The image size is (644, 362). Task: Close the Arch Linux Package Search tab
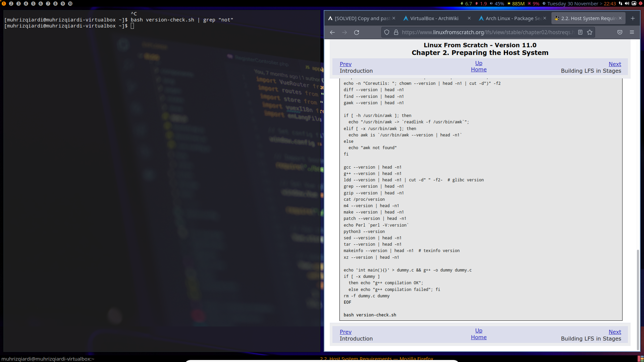tap(545, 18)
